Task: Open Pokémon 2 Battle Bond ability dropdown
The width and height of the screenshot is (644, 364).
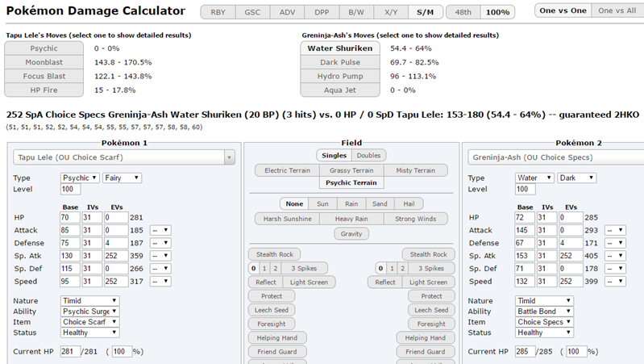Action: [x=544, y=312]
